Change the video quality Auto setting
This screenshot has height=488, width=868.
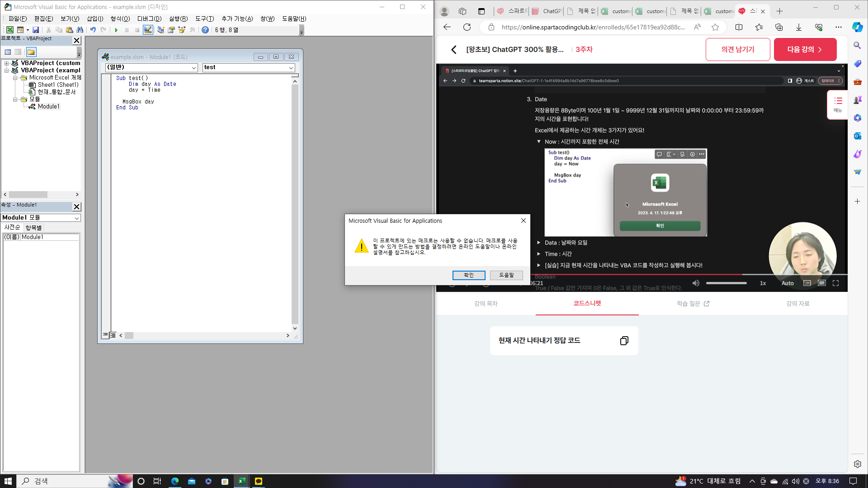tap(788, 283)
